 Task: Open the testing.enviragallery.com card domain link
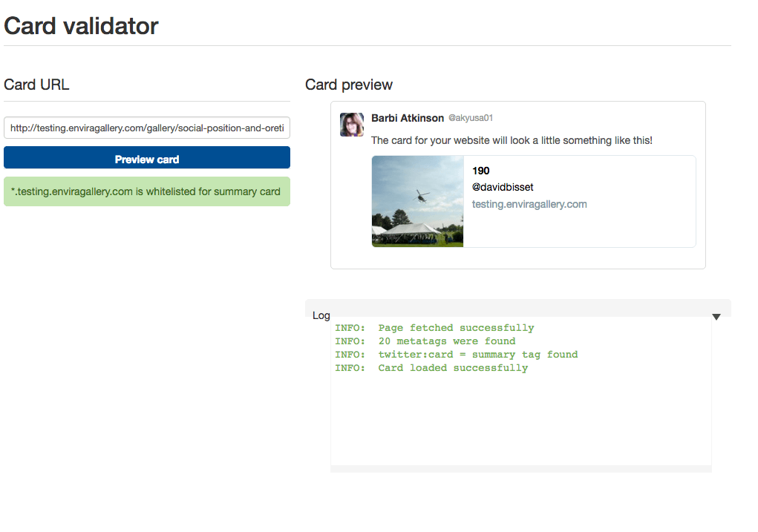pos(529,204)
